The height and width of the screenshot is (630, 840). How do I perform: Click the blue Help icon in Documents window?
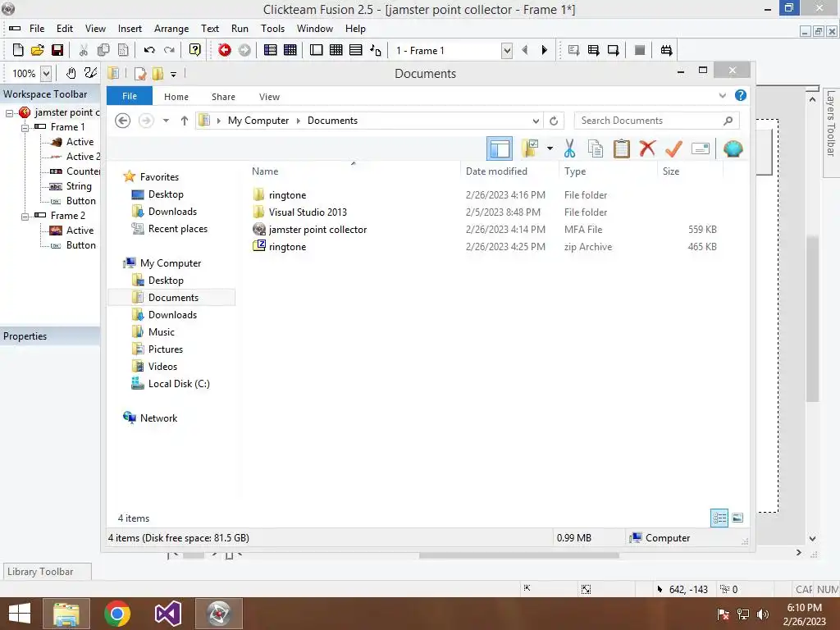[741, 95]
